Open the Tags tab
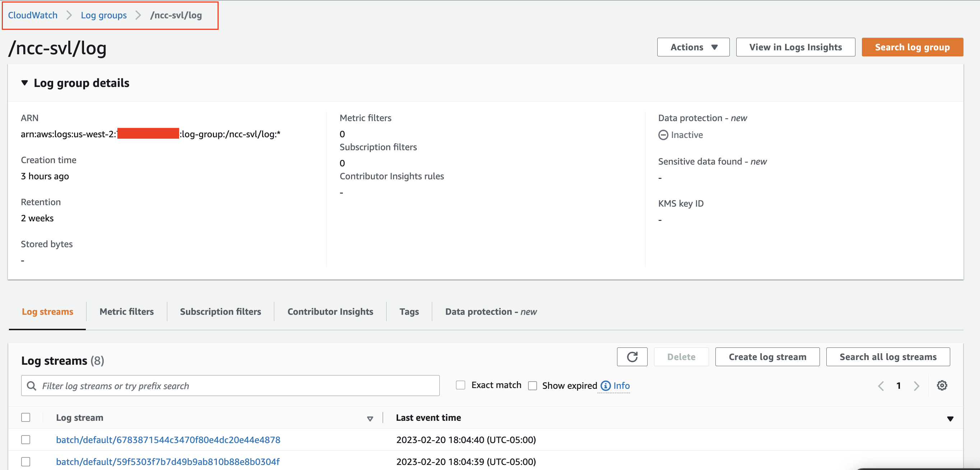Screen dimensions: 980x470 tap(409, 312)
